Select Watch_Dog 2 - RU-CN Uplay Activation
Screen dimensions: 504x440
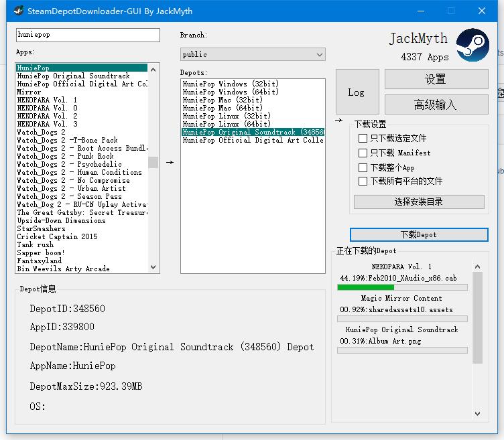pyautogui.click(x=82, y=204)
